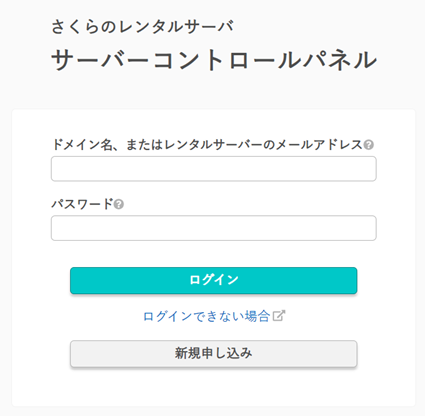Submit the form with the ログイン button
Viewport: 425px width, 416px height.
coord(214,280)
